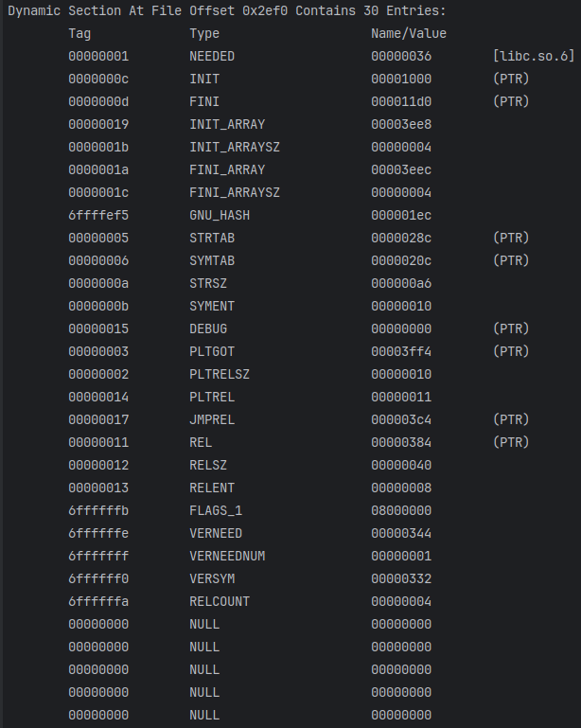Click the VERNEED address 00000344
The width and height of the screenshot is (581, 728).
[401, 533]
